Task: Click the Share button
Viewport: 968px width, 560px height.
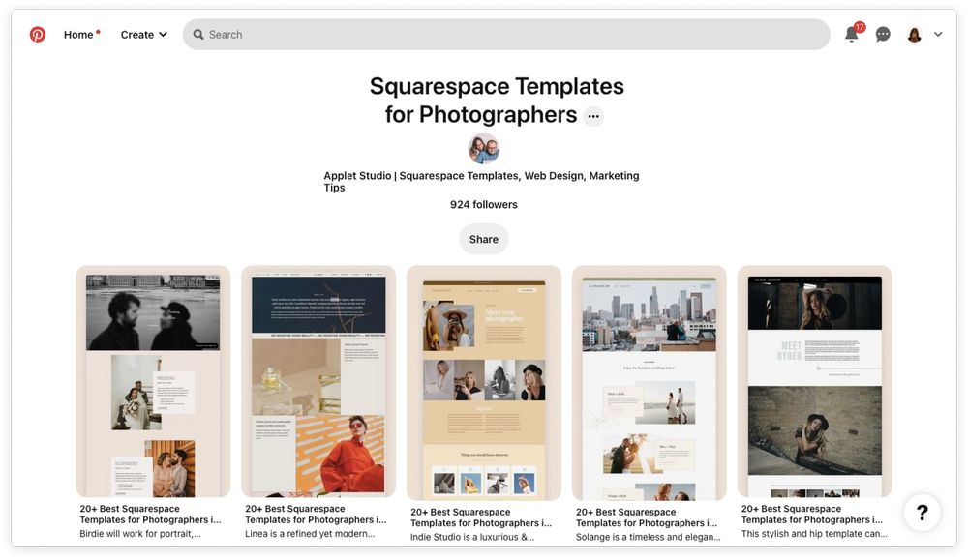Action: 483,239
